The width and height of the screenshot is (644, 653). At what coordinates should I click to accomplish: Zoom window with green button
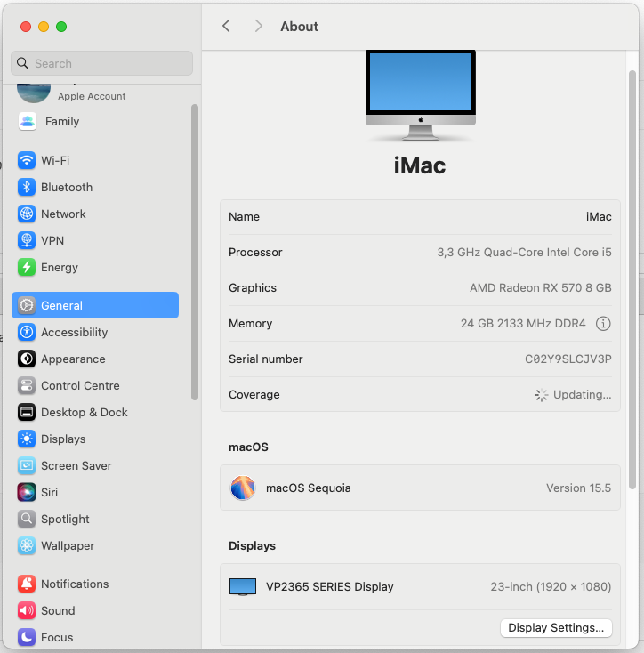pos(61,27)
